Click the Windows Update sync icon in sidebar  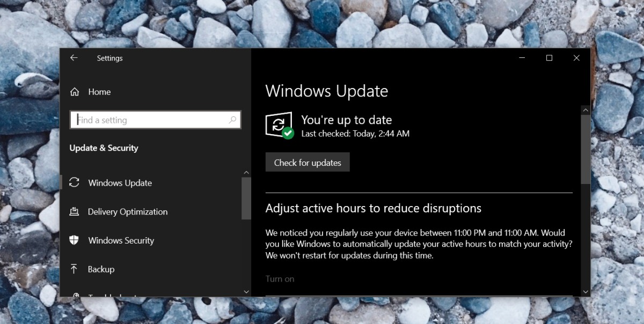click(x=75, y=182)
